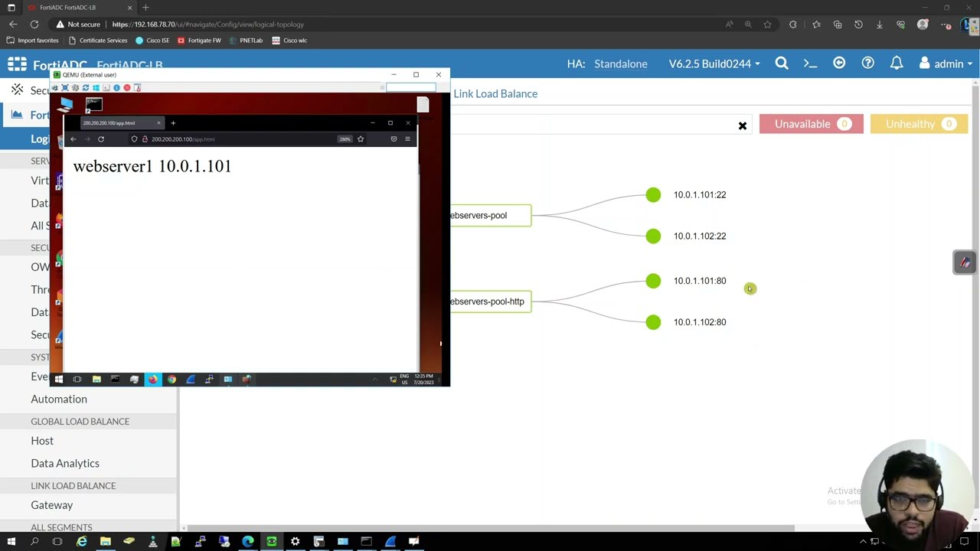Open the notifications bell icon
The image size is (980, 551).
point(897,64)
